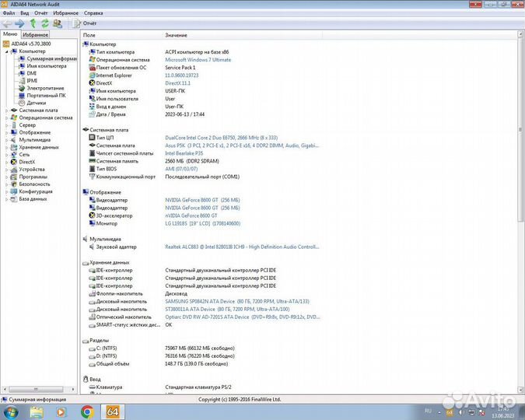Select Портативный ПК tree item
The image size is (525, 420).
coord(46,96)
